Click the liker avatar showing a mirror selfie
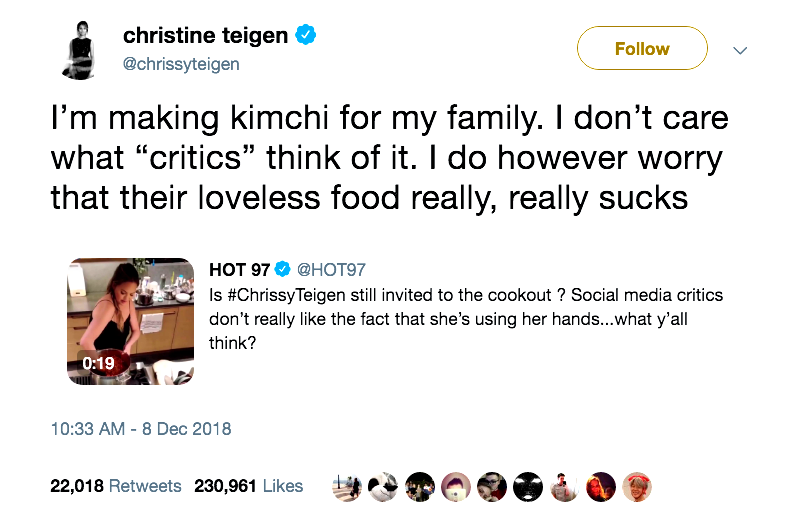The height and width of the screenshot is (515, 800). tap(564, 486)
